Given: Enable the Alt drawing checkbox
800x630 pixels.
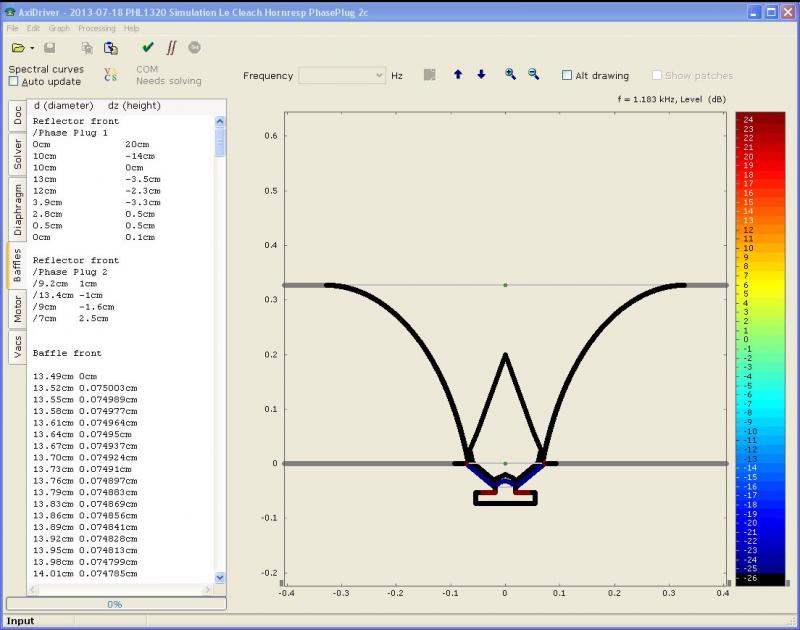Looking at the screenshot, I should (567, 75).
